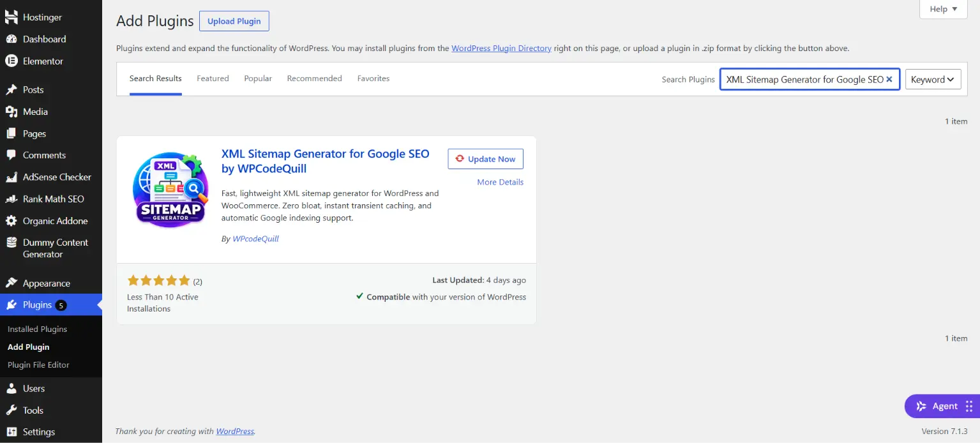Click the grid dots beside Agent
Image resolution: width=980 pixels, height=443 pixels.
point(969,406)
